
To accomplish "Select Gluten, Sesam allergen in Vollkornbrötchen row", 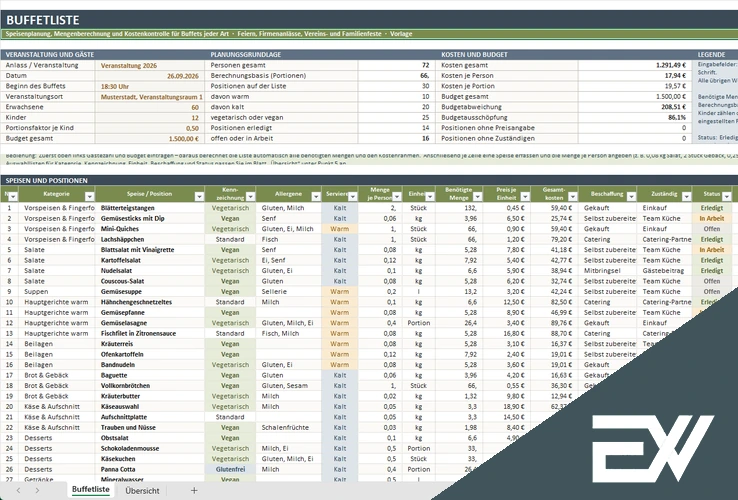I will (289, 386).
